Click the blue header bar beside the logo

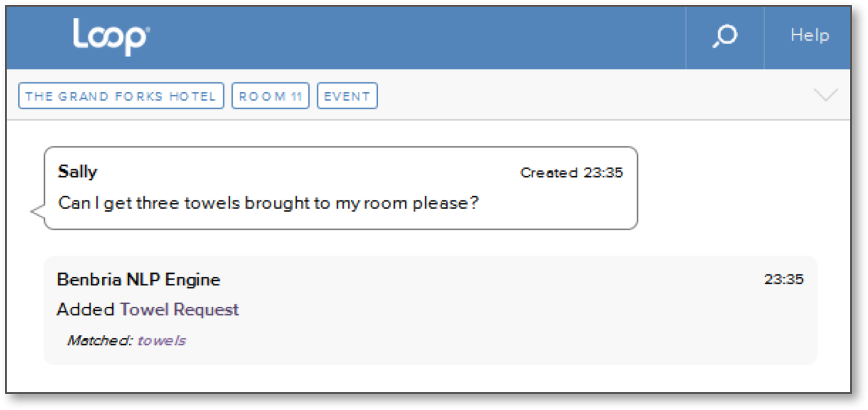(417, 37)
